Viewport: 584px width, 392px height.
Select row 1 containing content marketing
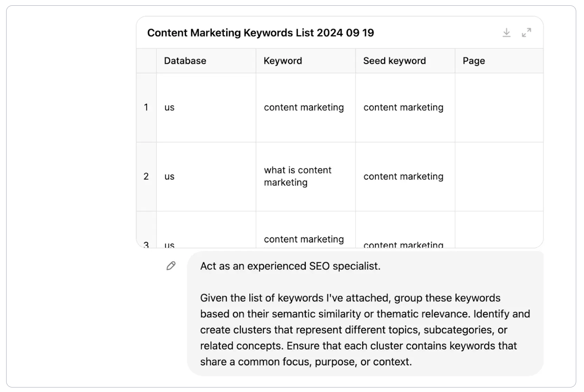pos(303,107)
